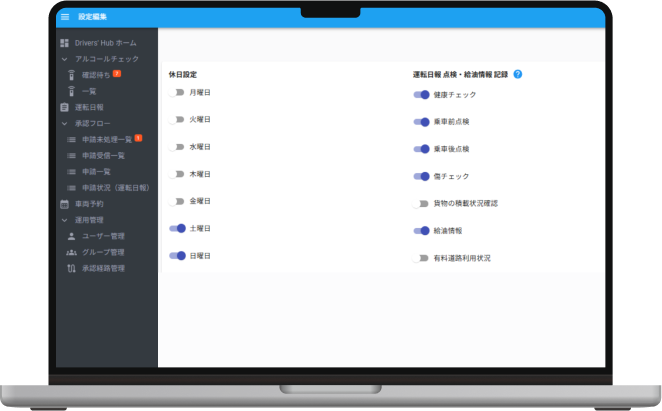Turn off the 給油情報 switch

click(x=421, y=231)
